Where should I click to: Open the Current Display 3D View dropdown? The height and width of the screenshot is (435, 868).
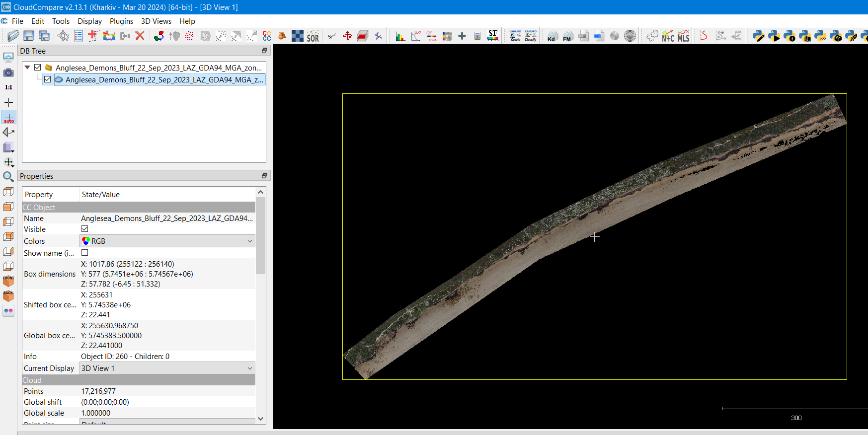(167, 368)
